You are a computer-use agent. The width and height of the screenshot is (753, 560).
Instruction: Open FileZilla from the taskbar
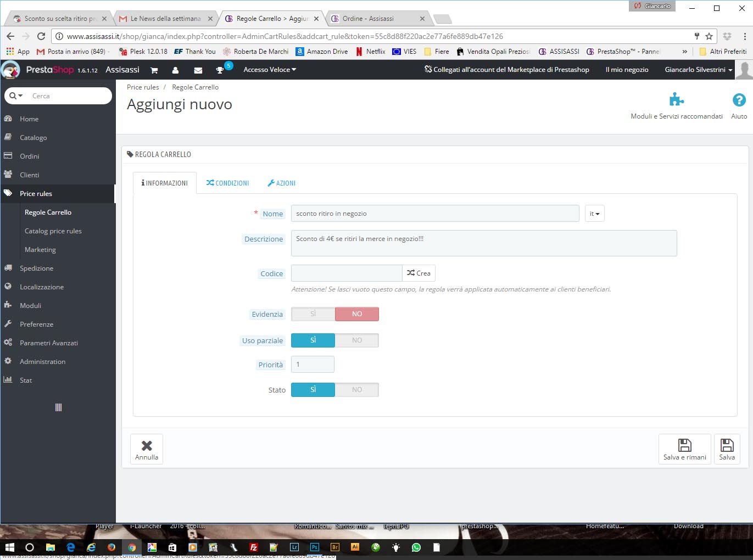pos(254,547)
